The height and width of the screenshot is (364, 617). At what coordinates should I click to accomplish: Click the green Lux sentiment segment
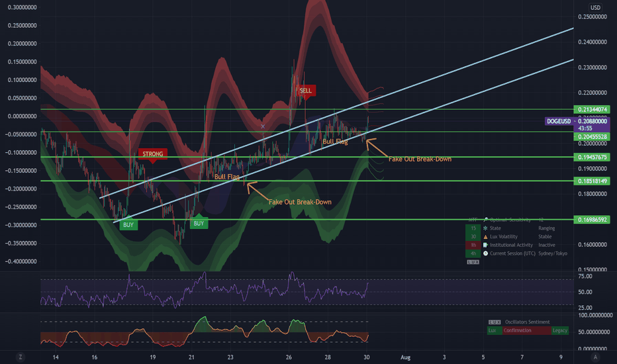point(495,330)
